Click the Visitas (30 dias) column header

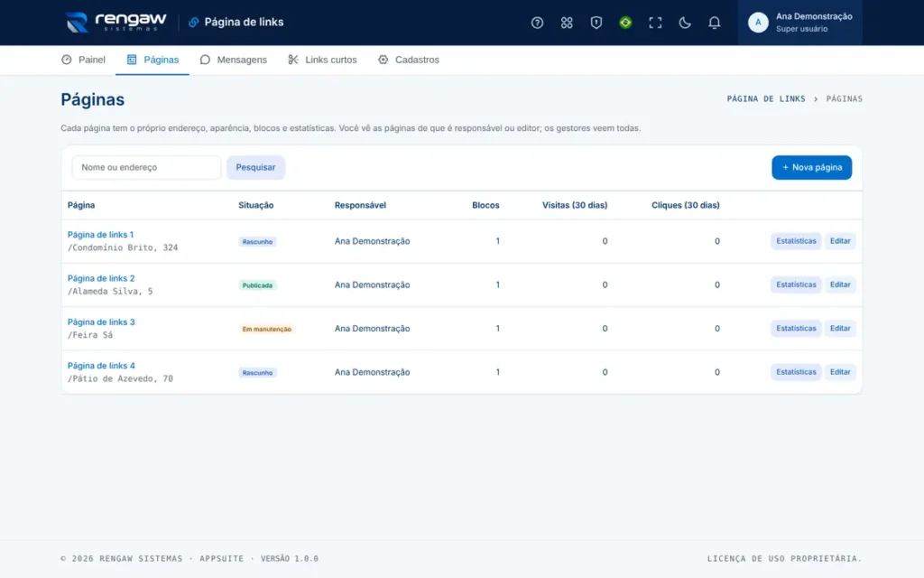click(575, 205)
